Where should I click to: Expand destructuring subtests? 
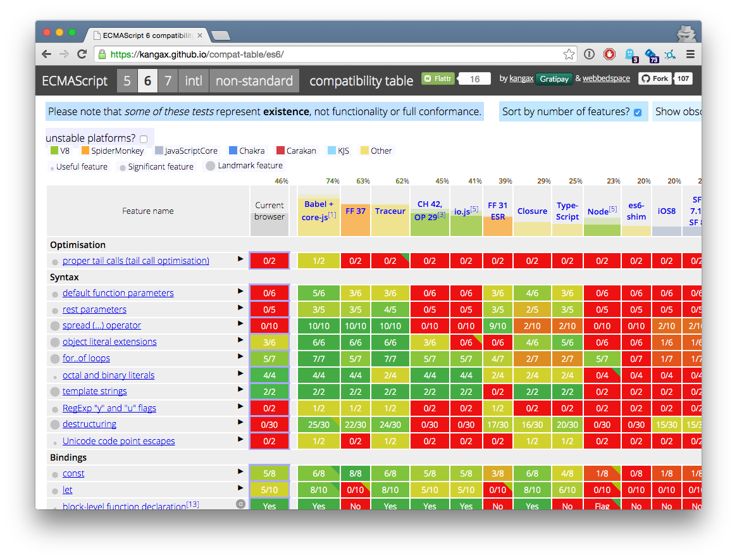[x=240, y=422]
